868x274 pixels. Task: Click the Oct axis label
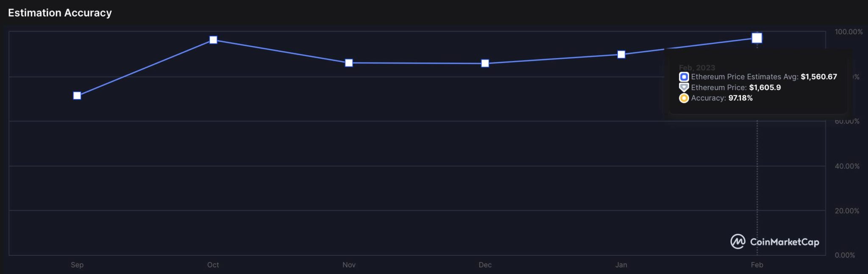click(x=213, y=265)
